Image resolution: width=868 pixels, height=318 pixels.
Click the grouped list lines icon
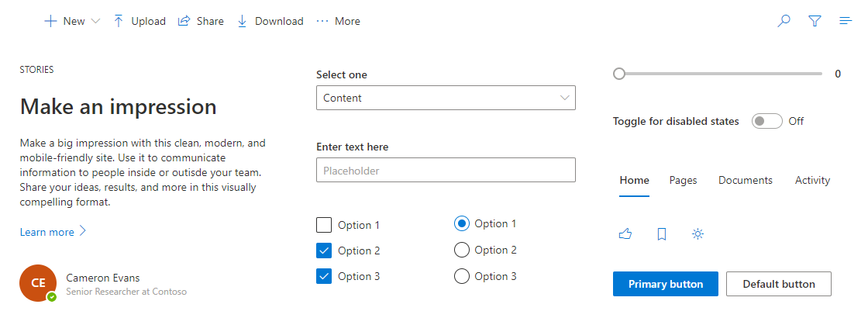(846, 22)
